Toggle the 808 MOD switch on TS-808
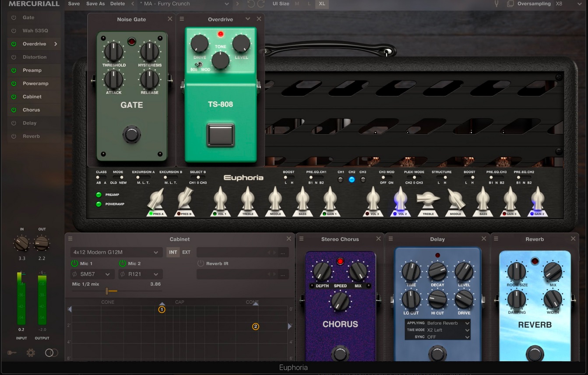 (x=198, y=65)
